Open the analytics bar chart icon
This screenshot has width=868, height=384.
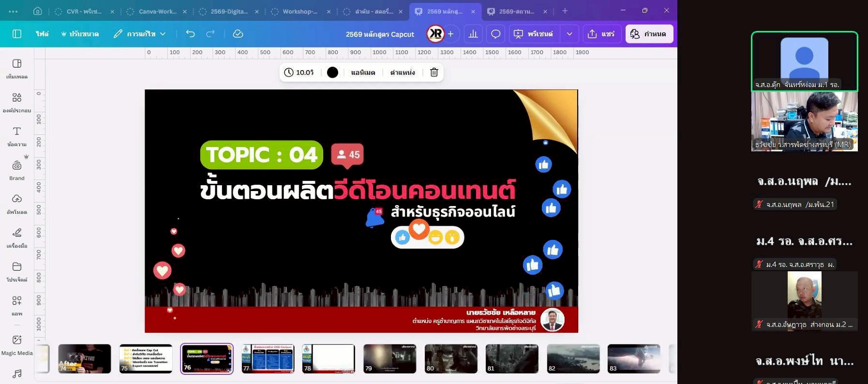[x=473, y=34]
